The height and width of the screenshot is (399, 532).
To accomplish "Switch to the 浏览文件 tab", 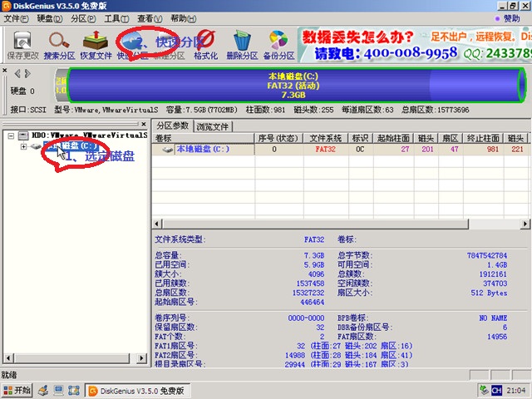I will (x=213, y=127).
